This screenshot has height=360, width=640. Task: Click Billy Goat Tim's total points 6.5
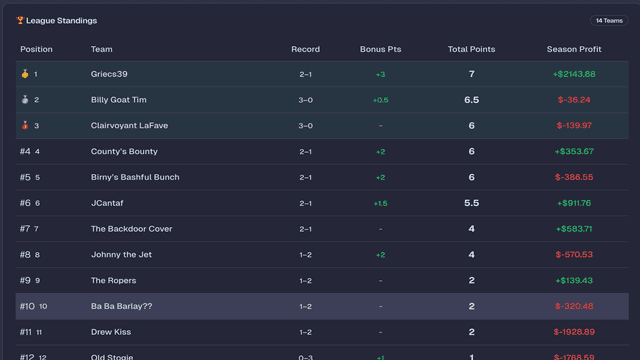(x=471, y=100)
